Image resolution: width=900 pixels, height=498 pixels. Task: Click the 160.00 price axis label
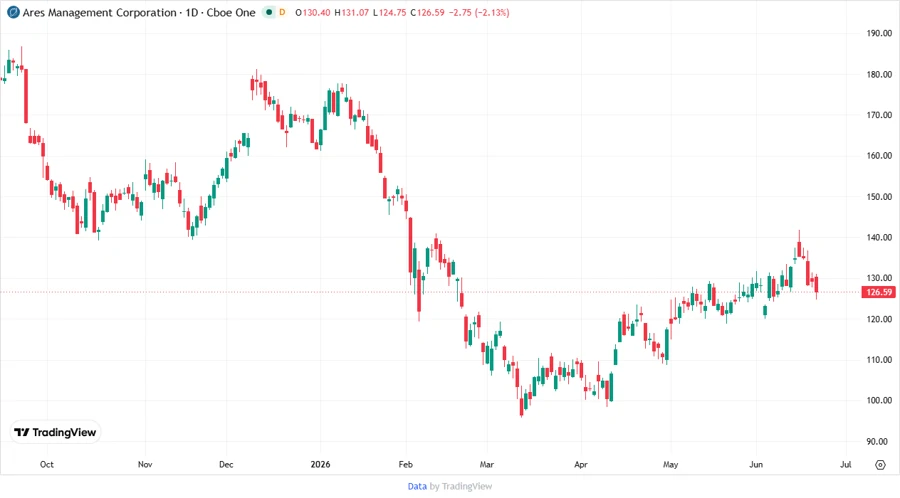(879, 155)
